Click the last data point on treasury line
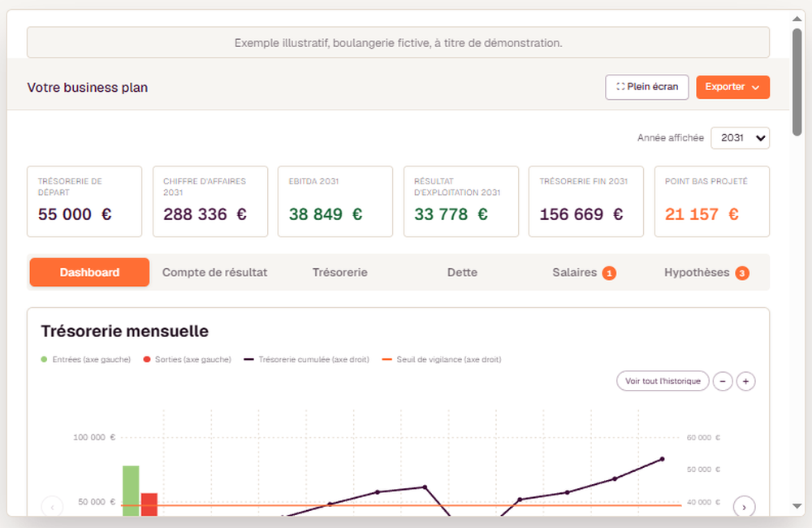 tap(663, 459)
